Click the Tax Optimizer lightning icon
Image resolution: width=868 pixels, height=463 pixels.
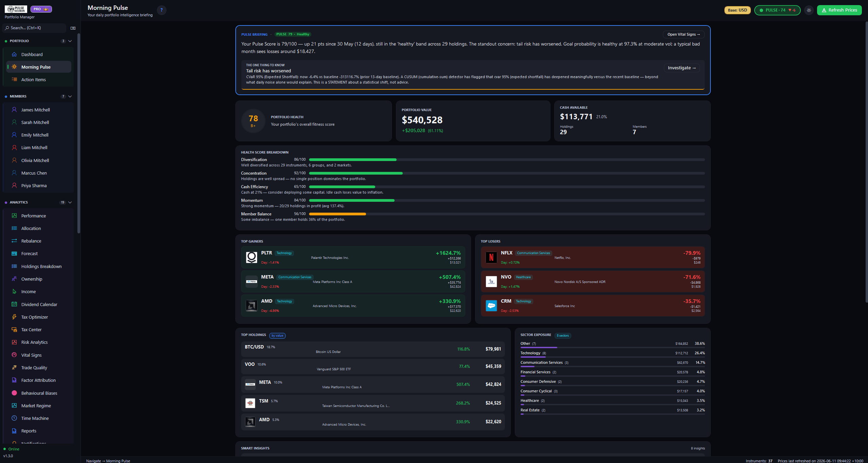coord(14,317)
